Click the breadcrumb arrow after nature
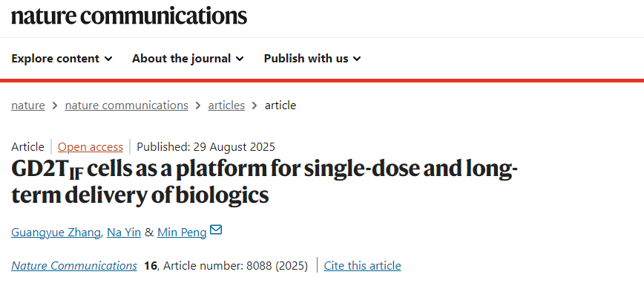 click(55, 105)
